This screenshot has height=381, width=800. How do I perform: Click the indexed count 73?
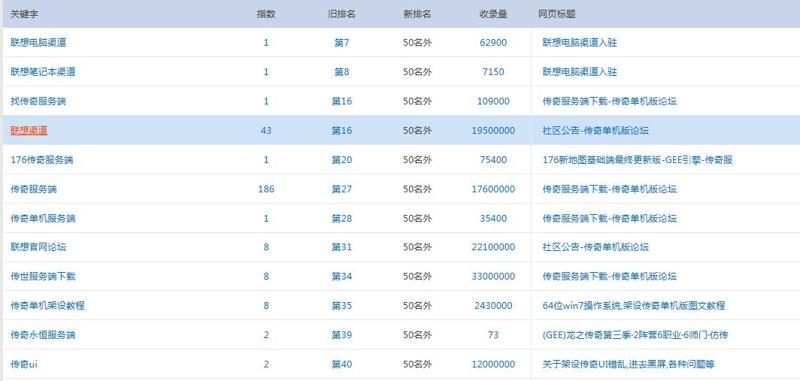[x=493, y=335]
